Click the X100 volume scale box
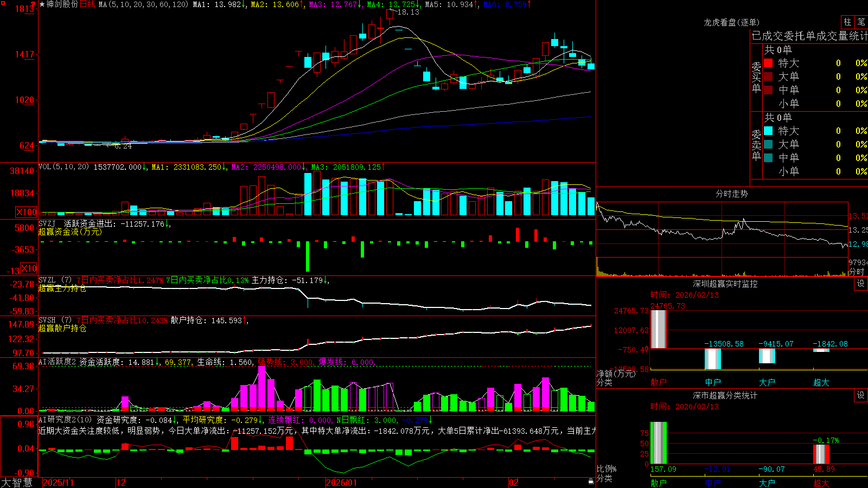Image resolution: width=868 pixels, height=488 pixels. point(26,212)
